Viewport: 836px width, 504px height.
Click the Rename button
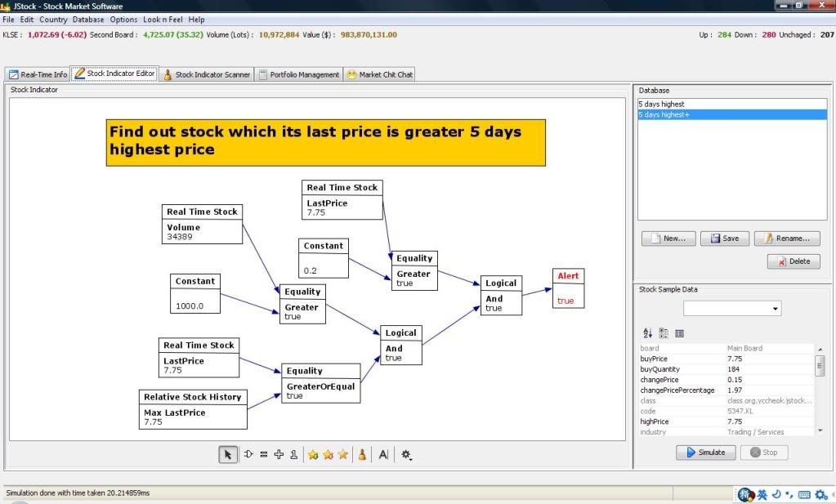(787, 239)
